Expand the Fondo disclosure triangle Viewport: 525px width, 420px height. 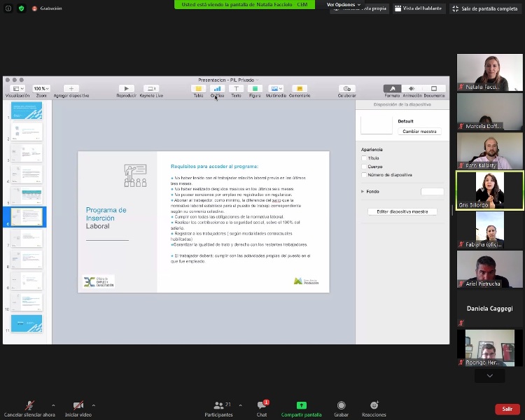[x=363, y=191]
